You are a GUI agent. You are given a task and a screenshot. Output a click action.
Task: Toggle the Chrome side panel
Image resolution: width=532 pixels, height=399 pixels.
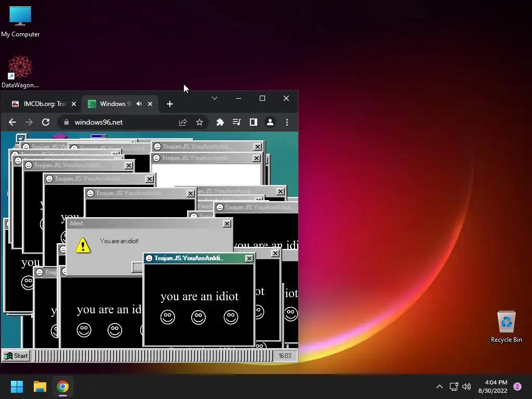coord(254,122)
